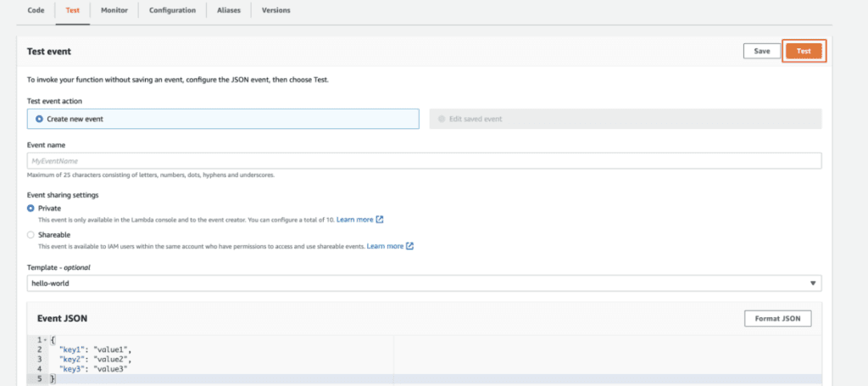868x386 pixels.
Task: Open the Monitor tab
Action: point(114,10)
